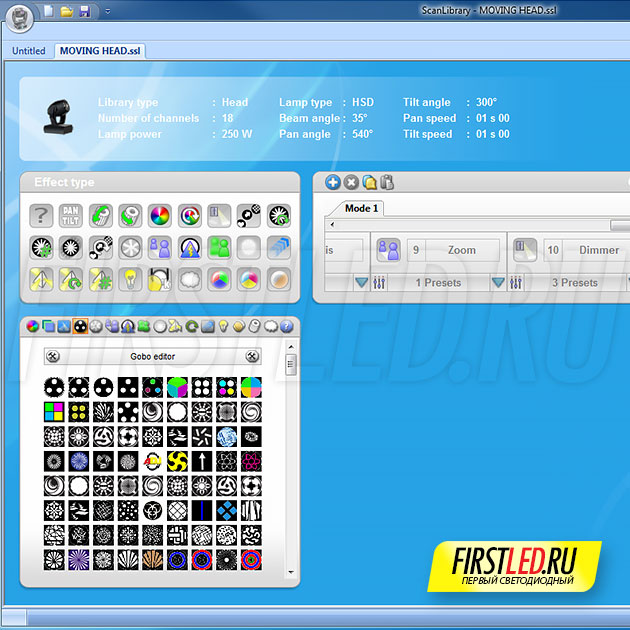Click the gray X delete mode icon

[351, 182]
